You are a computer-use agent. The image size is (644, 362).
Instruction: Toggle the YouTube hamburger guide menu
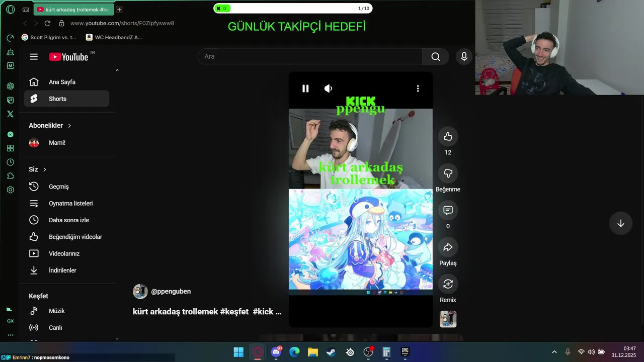click(x=34, y=57)
